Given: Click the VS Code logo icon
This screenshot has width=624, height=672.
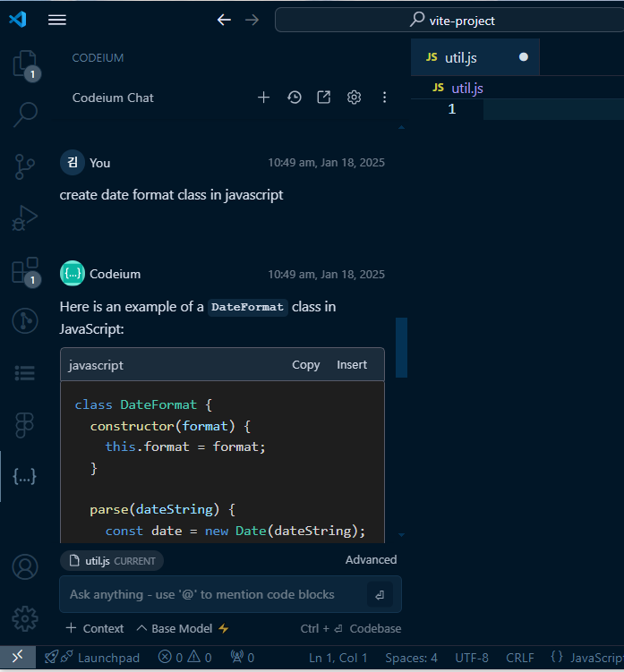Looking at the screenshot, I should [18, 20].
